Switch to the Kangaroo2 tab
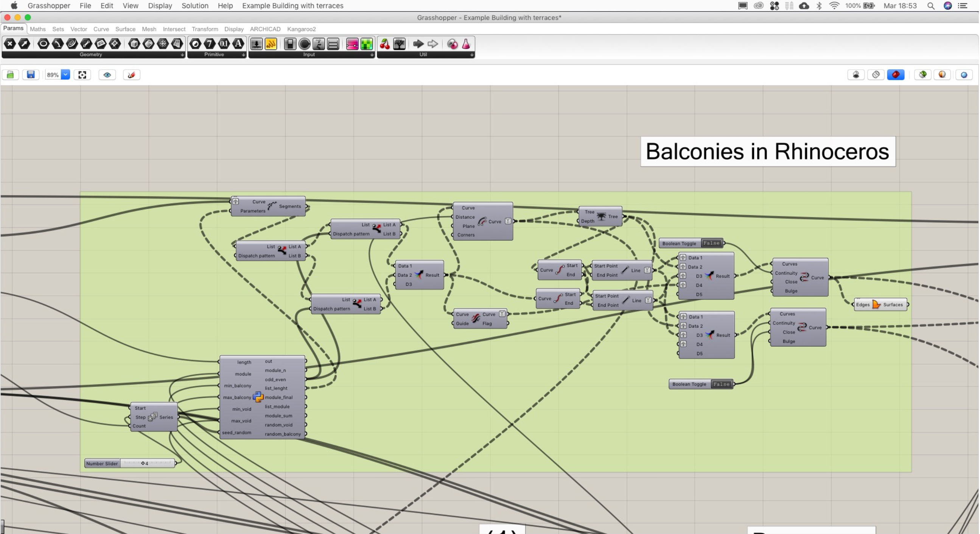The height and width of the screenshot is (534, 980). (301, 29)
